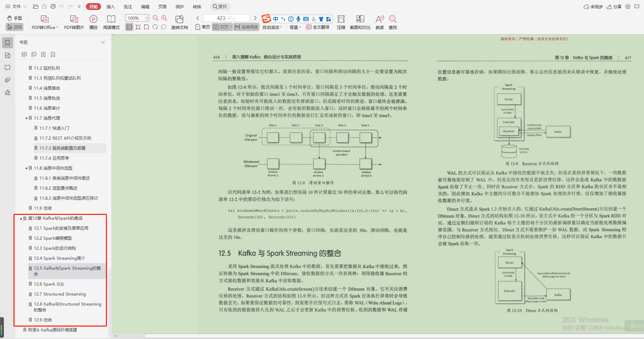Image resolution: width=644 pixels, height=339 pixels.
Task: Click the redo arrow icon
Action: (70, 7)
